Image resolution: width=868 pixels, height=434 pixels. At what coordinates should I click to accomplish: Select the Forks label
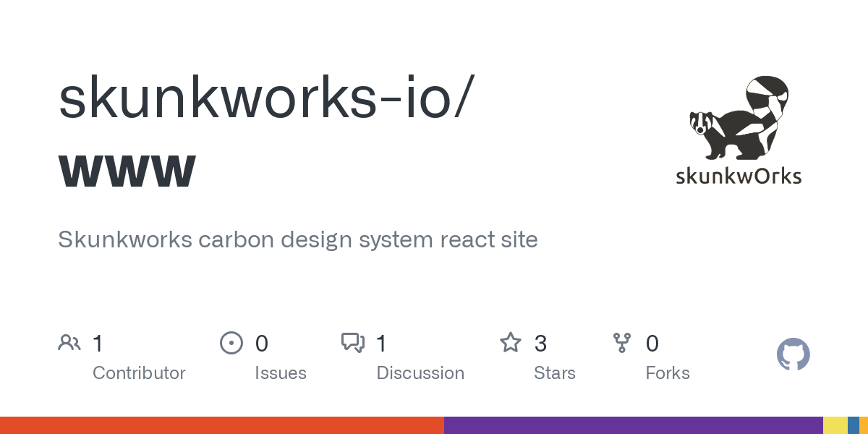point(667,373)
